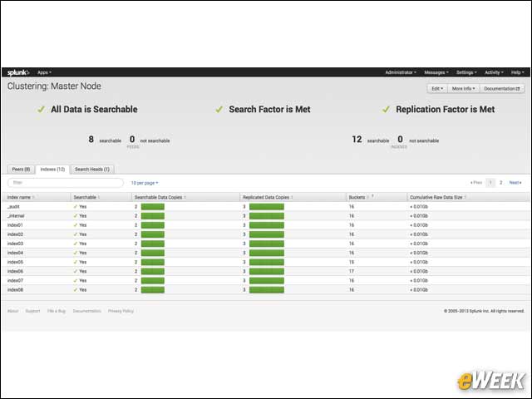Select the Indexes (12) tab
The height and width of the screenshot is (399, 532).
(x=52, y=170)
